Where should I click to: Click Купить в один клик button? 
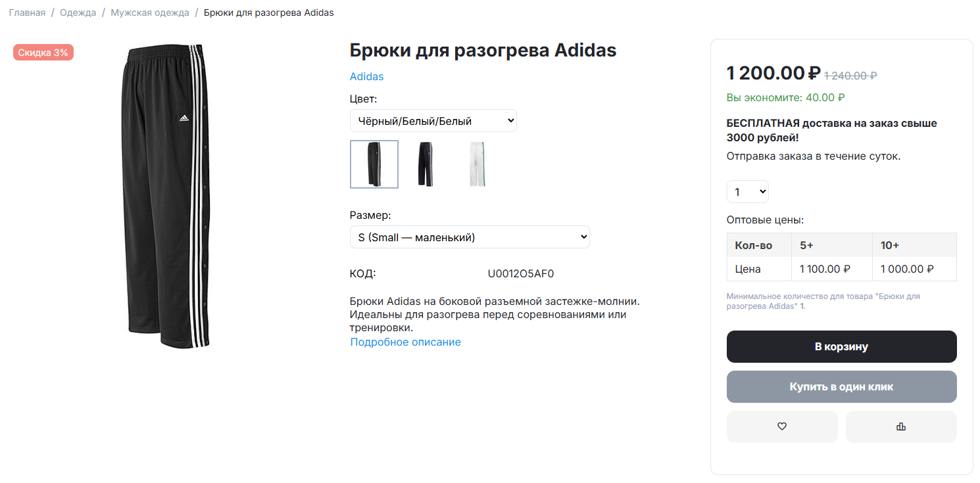(x=842, y=386)
